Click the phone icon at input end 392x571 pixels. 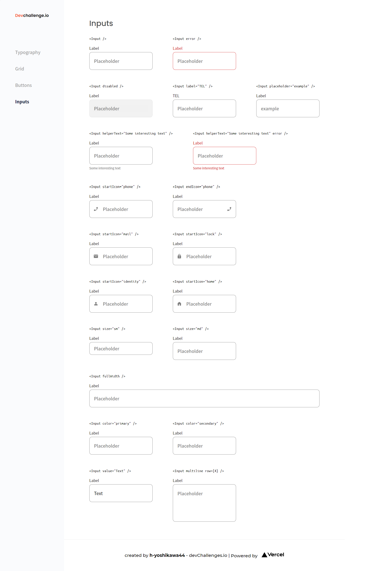tap(229, 209)
